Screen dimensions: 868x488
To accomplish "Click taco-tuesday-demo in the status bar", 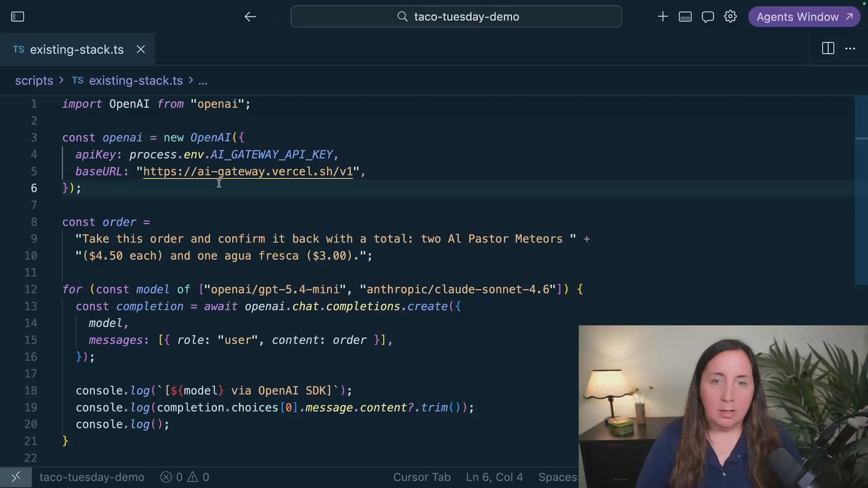I will pyautogui.click(x=92, y=477).
